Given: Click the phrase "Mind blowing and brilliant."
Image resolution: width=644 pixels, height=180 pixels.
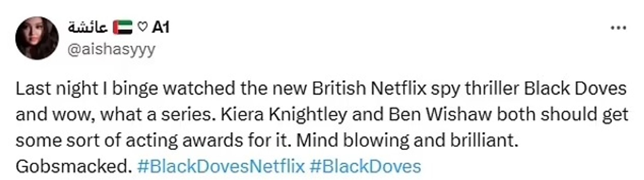Looking at the screenshot, I should point(408,140).
